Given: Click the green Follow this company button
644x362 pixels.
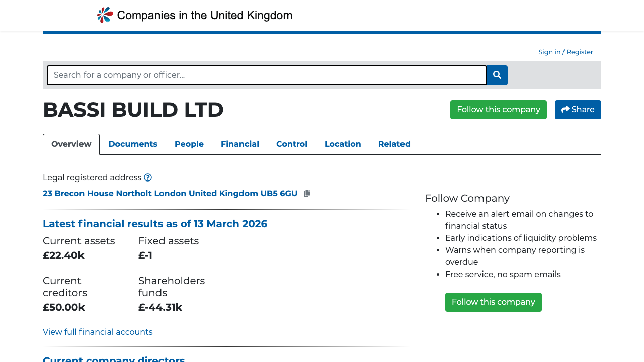Looking at the screenshot, I should point(498,109).
